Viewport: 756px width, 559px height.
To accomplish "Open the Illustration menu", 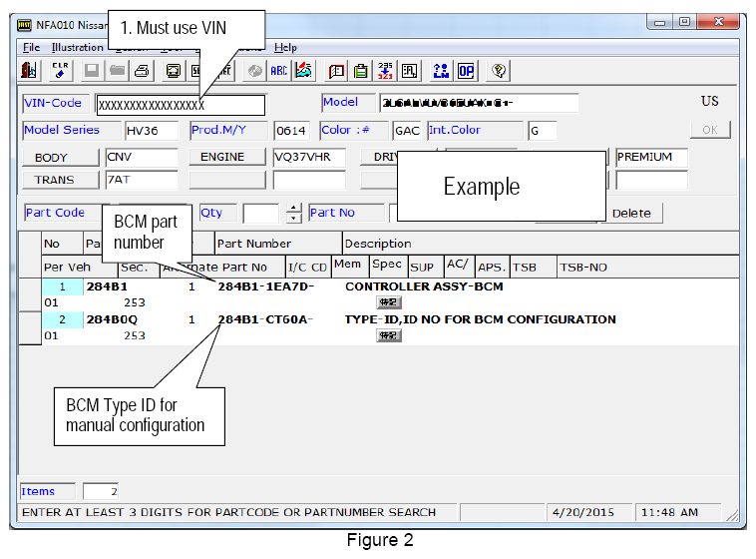I will [77, 47].
